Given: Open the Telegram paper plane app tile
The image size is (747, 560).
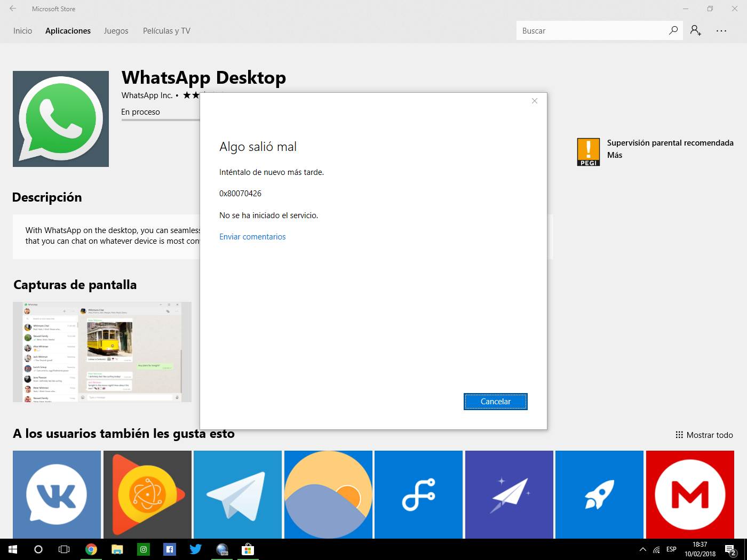Looking at the screenshot, I should (x=237, y=495).
